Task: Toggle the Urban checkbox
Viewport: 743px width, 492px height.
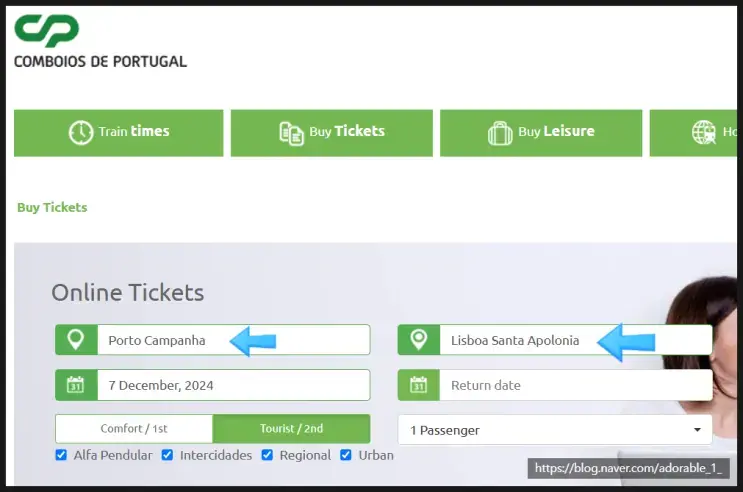Action: (346, 455)
